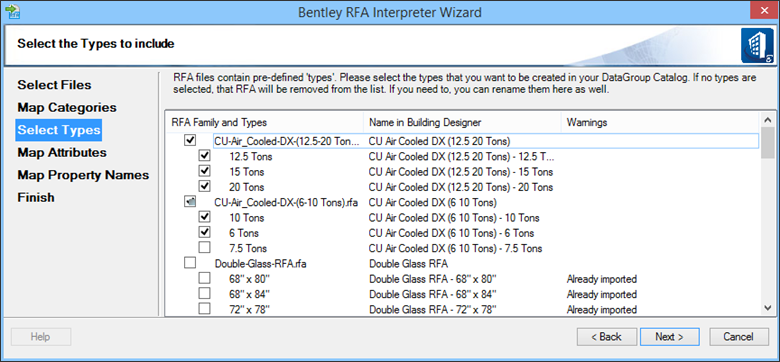This screenshot has height=362, width=780.
Task: Click name 'Double Glass RFA - 72" x 78"'
Action: tap(433, 309)
